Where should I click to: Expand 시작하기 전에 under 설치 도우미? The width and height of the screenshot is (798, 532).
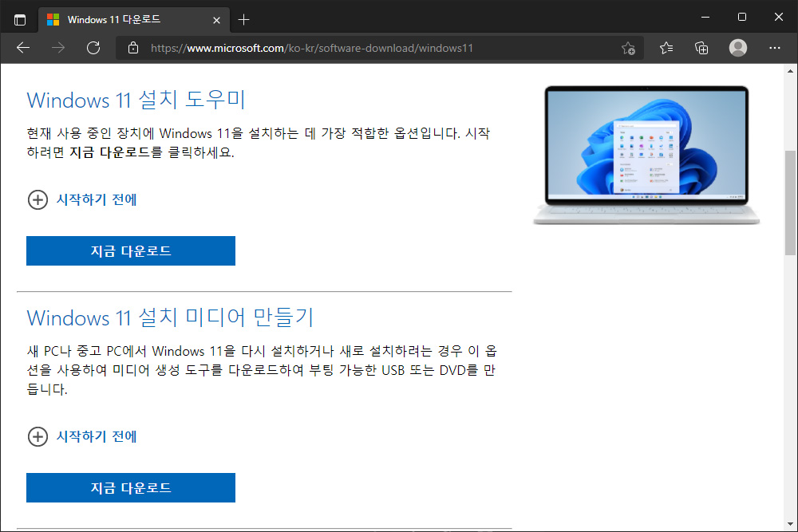(x=82, y=200)
